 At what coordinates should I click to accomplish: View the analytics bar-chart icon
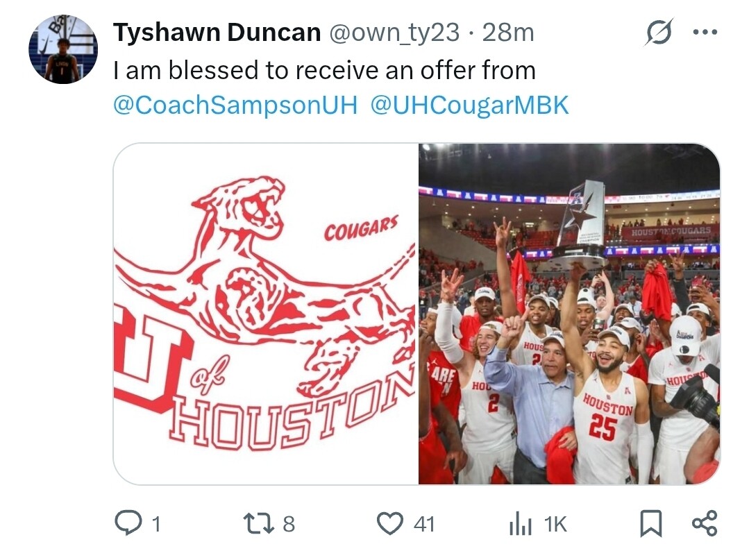pyautogui.click(x=520, y=524)
